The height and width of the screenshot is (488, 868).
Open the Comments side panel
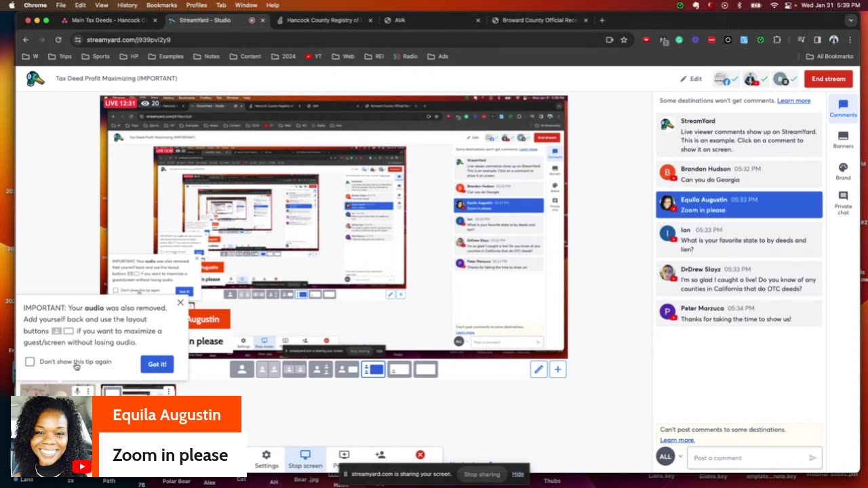843,108
